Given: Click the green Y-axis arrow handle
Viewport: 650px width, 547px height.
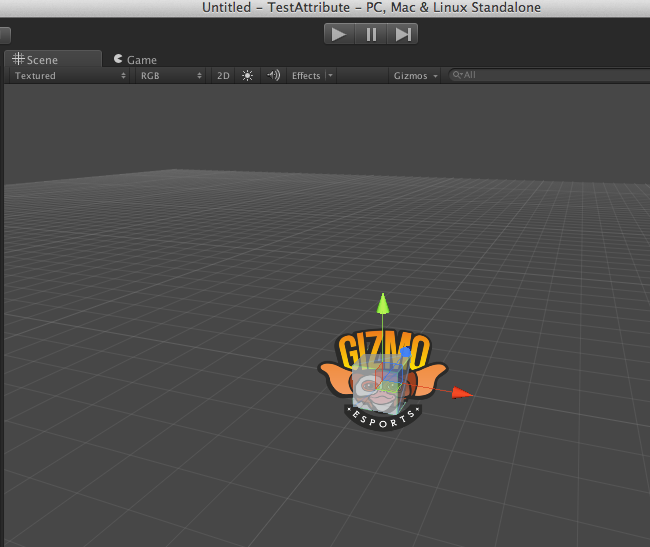Looking at the screenshot, I should 383,303.
